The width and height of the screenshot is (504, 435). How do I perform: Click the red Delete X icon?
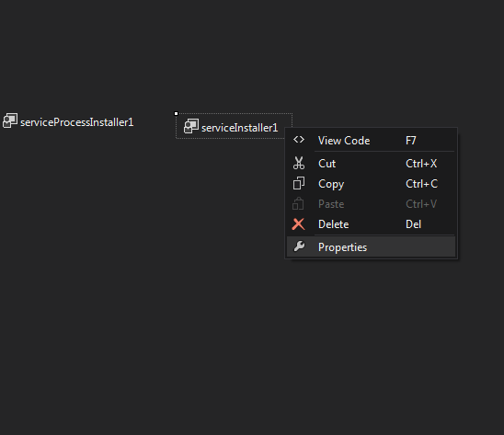tap(299, 224)
